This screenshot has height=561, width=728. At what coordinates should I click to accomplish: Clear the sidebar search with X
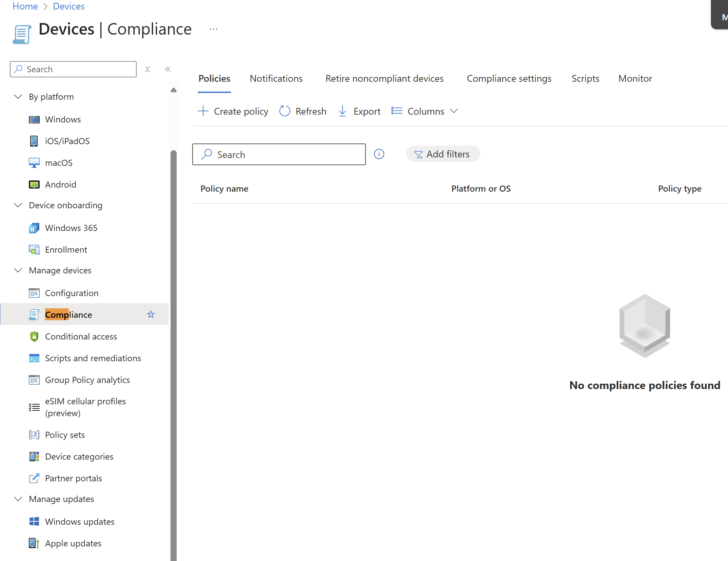coord(147,69)
